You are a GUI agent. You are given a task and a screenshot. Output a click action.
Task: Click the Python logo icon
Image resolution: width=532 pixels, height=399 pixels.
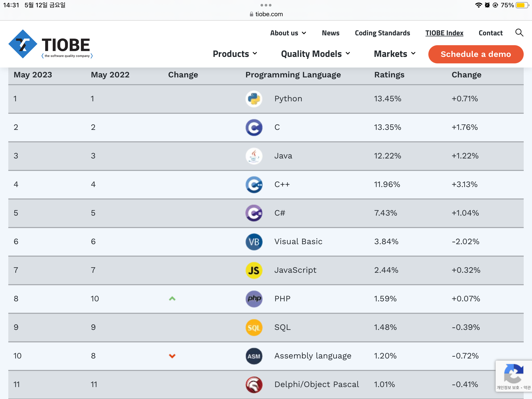[254, 99]
